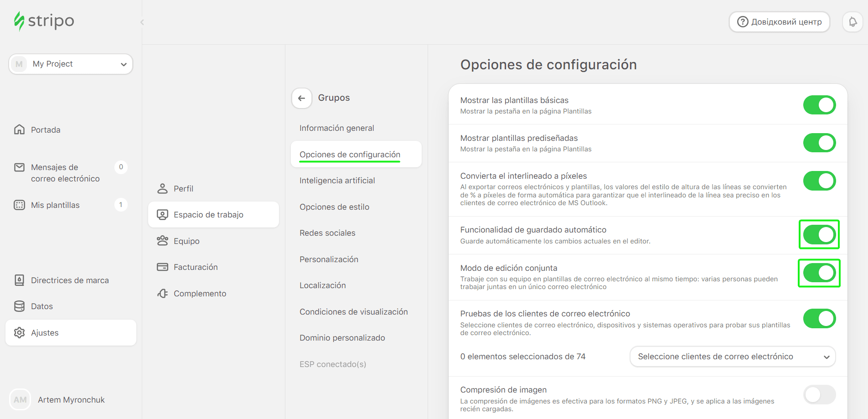
Task: Select the Portada home icon
Action: [x=19, y=129]
